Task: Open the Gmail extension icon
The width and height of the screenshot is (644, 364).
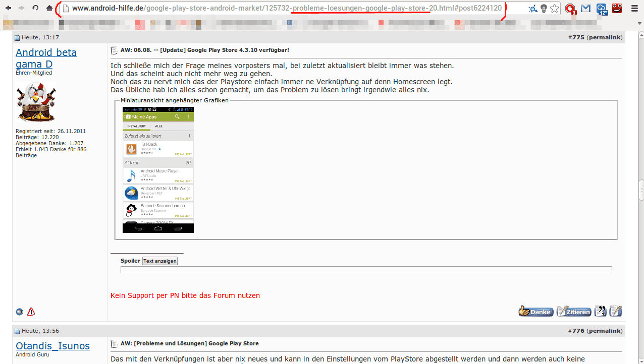Action: coord(585,8)
